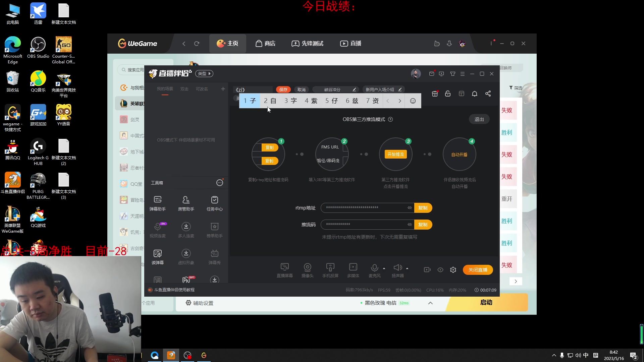
Task: Open the 斗鱼直播伴侣使用教程 link
Action: click(174, 290)
